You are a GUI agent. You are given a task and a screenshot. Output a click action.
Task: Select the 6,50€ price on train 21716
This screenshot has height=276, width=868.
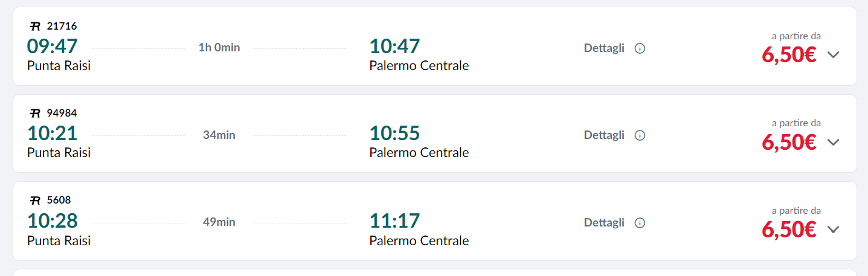coord(789,55)
